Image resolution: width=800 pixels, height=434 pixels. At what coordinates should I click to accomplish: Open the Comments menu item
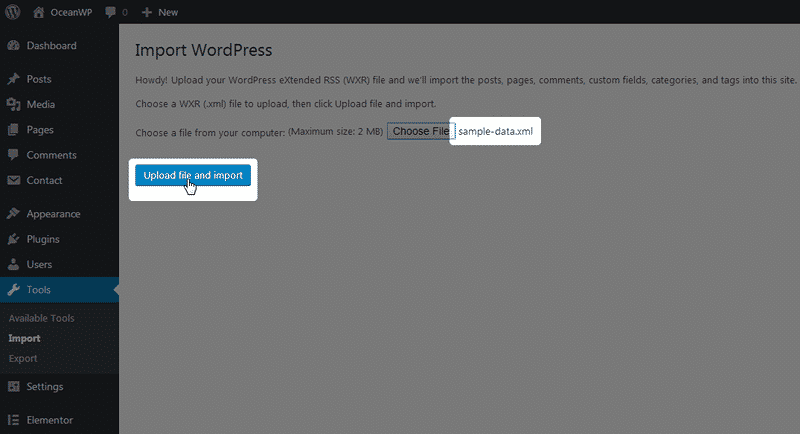pos(52,155)
